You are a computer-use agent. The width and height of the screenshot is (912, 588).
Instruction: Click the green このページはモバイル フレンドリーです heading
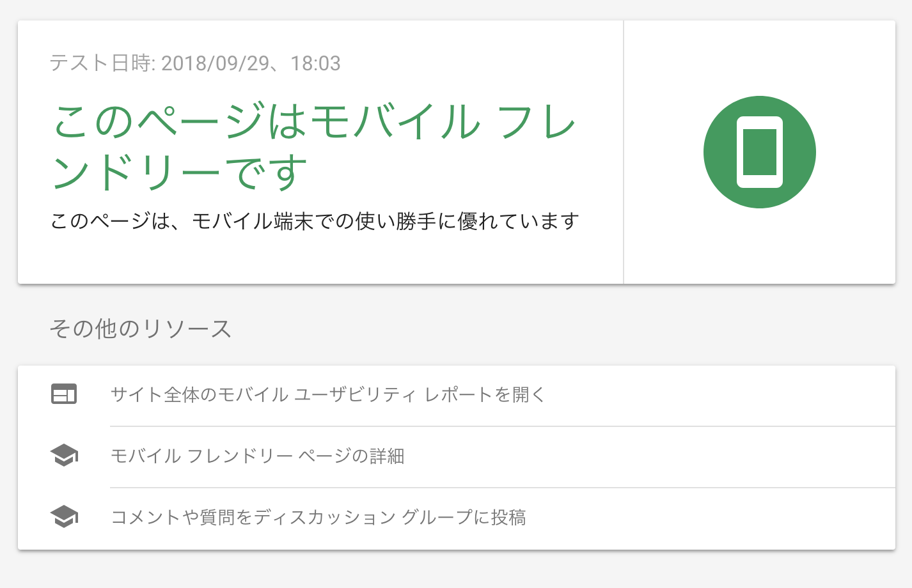[313, 147]
